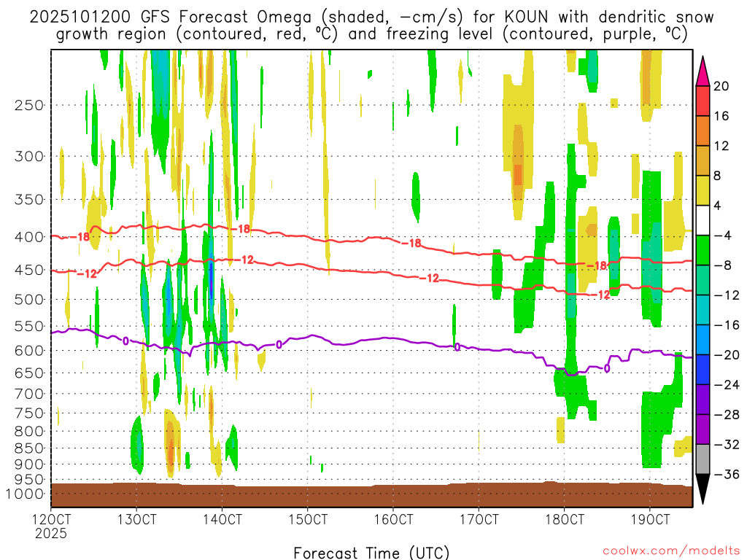Viewport: 747px width, 560px height.
Task: Click the 800 pressure level label
Action: (x=29, y=432)
